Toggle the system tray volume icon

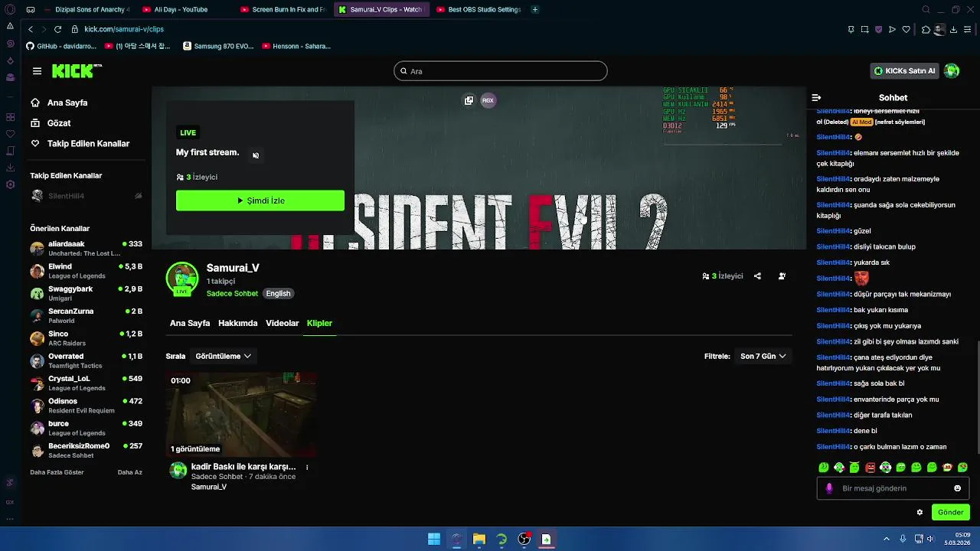point(930,539)
